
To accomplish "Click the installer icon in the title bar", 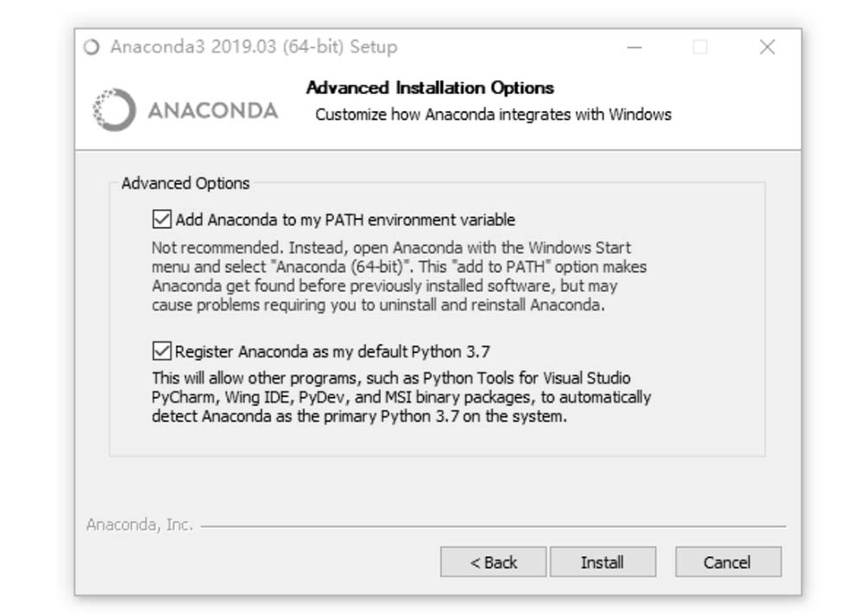I will click(91, 47).
